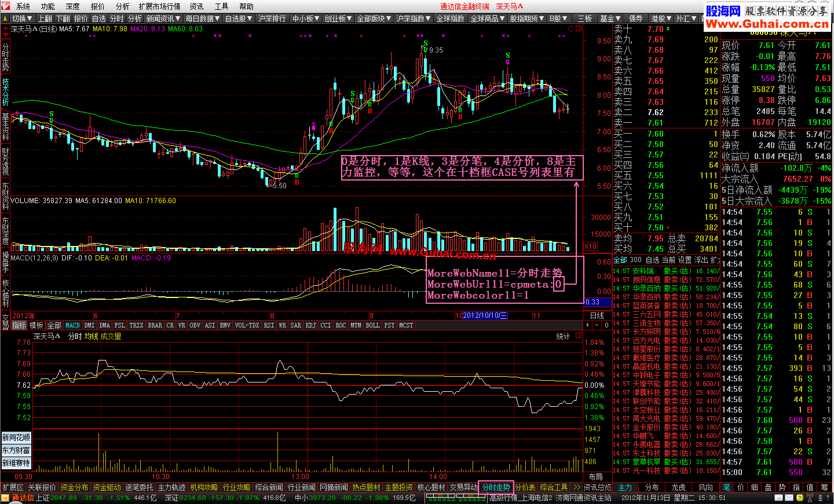Image resolution: width=834 pixels, height=504 pixels.
Task: Click the red TDX logo in menu bar
Action: coord(6,6)
